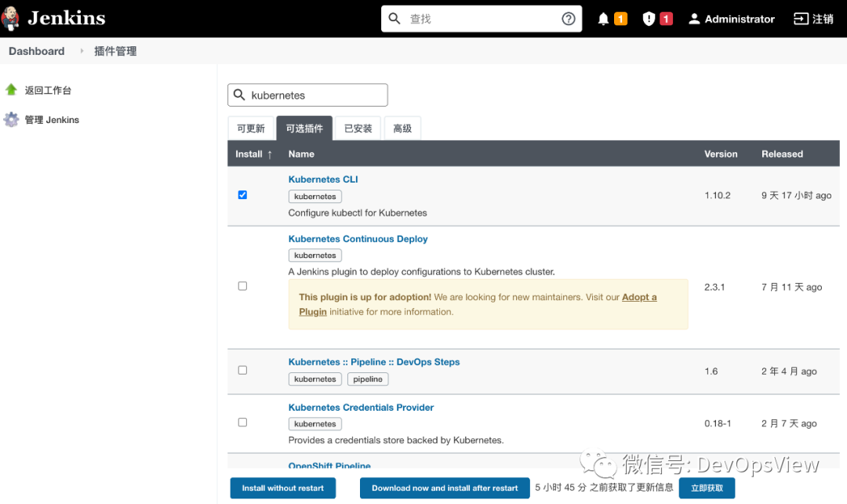Switch to the 可更新 tab
The height and width of the screenshot is (504, 847).
[251, 129]
